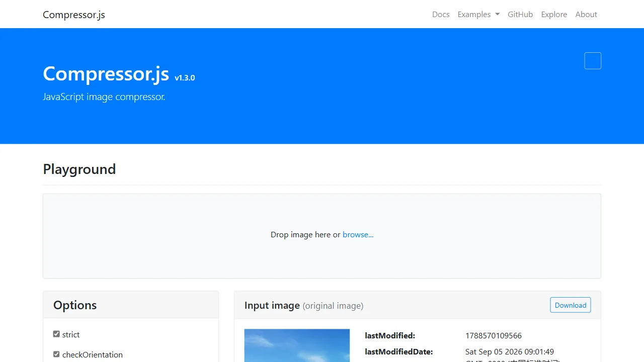Click the empty square box in the blue header
Screen dimensions: 644x362
coord(593,61)
